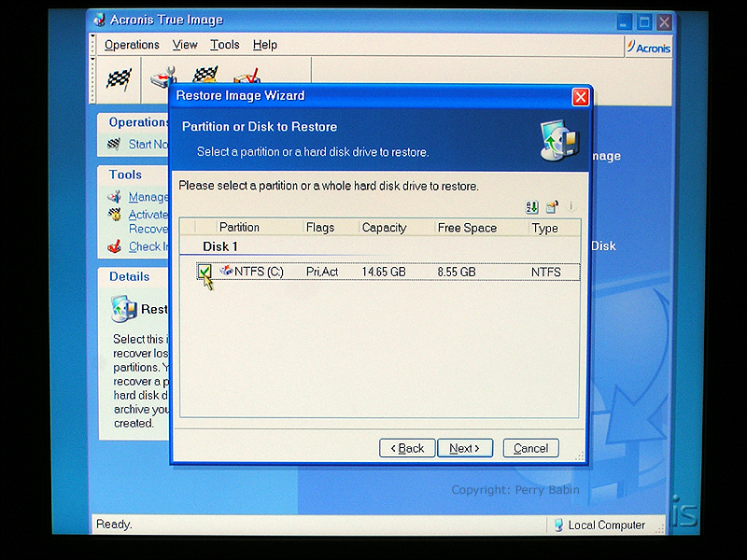The width and height of the screenshot is (747, 560).
Task: Click the icon beside the Activate link
Action: click(114, 214)
